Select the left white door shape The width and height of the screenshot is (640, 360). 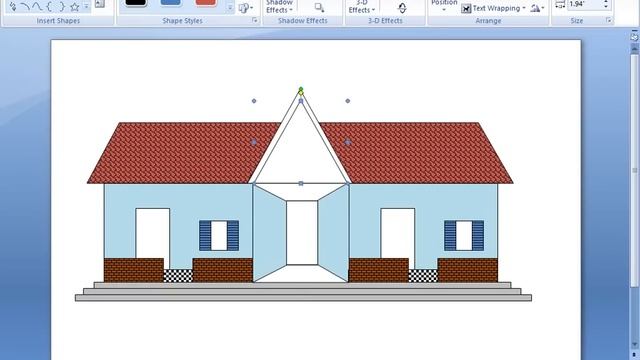[x=153, y=233]
